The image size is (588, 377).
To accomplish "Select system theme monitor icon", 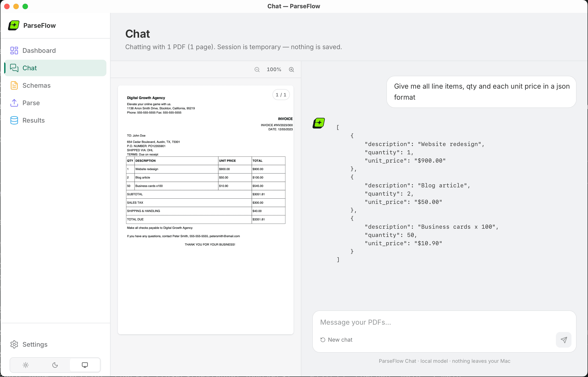I will pyautogui.click(x=85, y=365).
